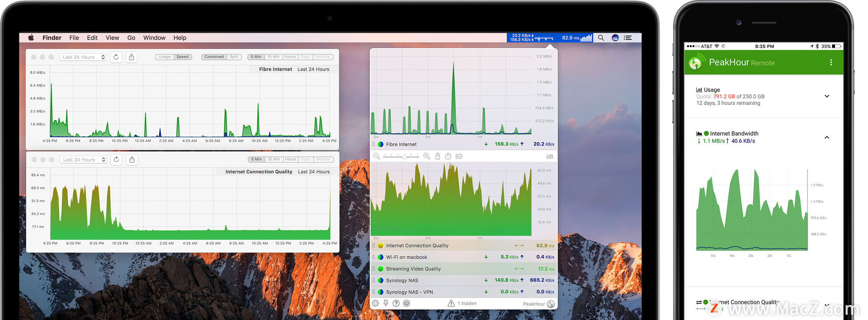Select 15 Min in Fibre Internet window

click(273, 57)
